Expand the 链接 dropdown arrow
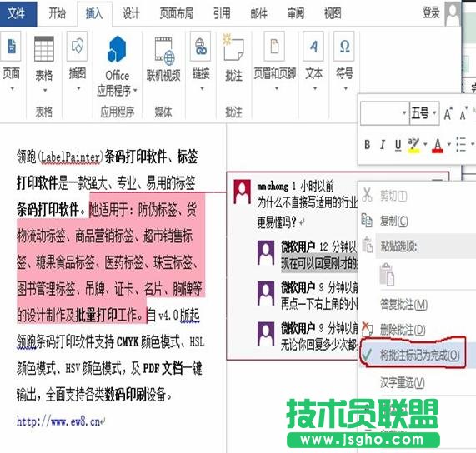This screenshot has width=476, height=453. coord(202,88)
